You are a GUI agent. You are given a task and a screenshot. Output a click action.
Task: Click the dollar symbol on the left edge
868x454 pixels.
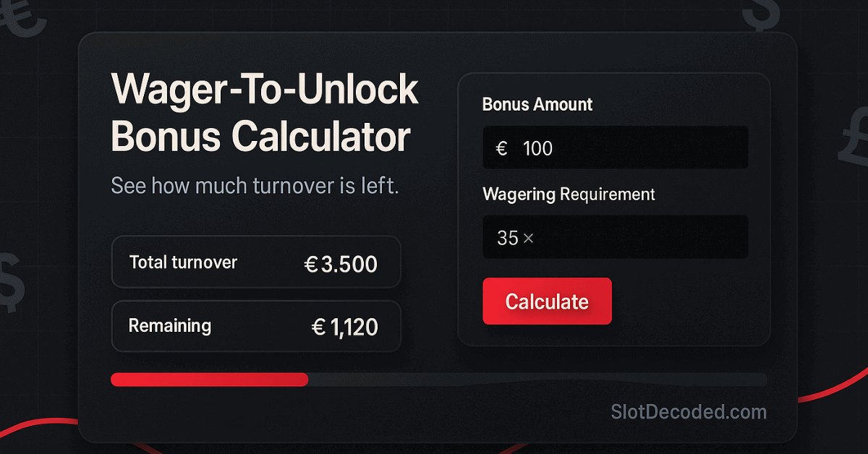(10, 282)
